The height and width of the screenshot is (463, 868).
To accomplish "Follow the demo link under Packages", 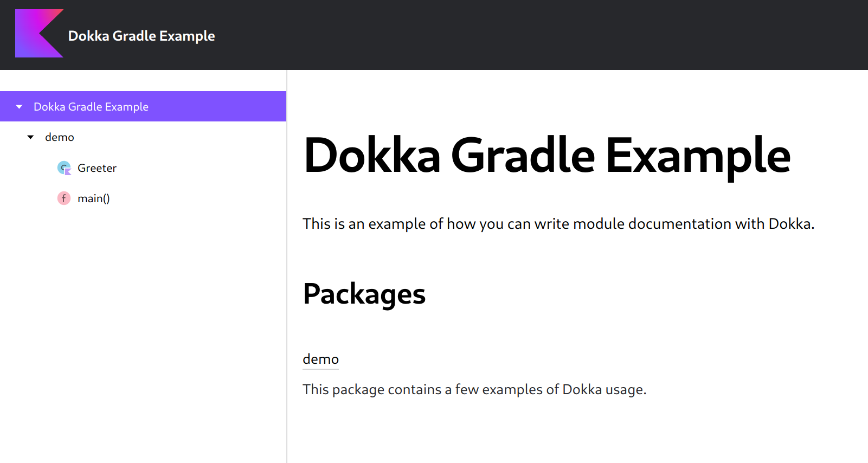I will click(x=320, y=359).
